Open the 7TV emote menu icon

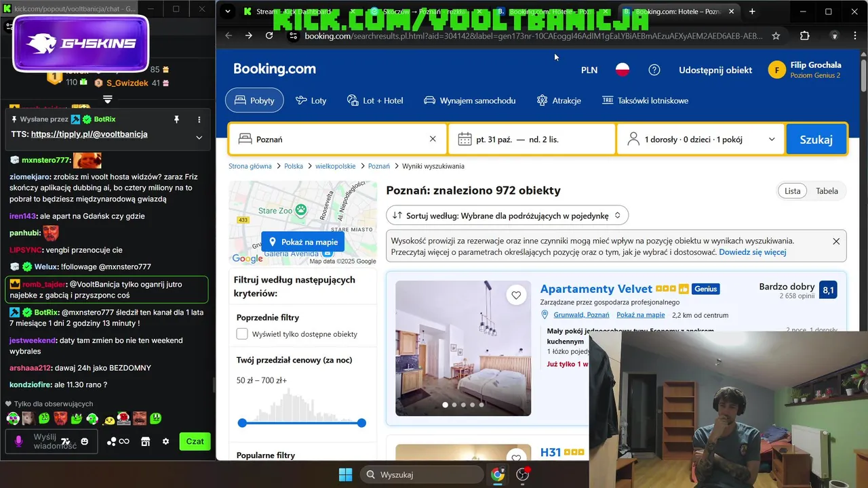(66, 441)
